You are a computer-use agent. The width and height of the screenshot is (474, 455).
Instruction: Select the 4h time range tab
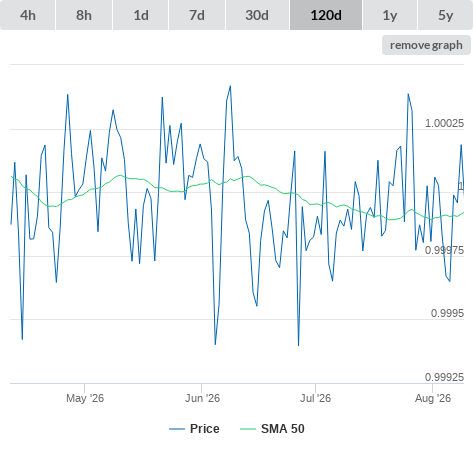(x=28, y=15)
